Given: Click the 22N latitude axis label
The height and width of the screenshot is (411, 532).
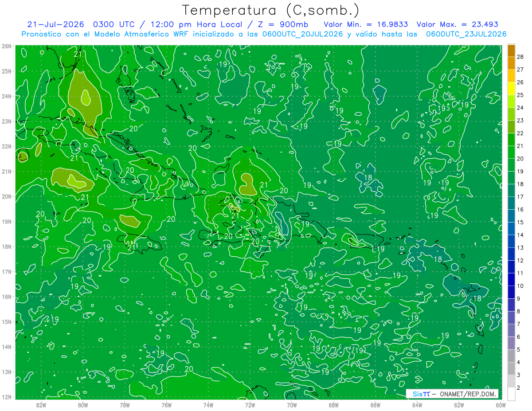Looking at the screenshot, I should 6,146.
